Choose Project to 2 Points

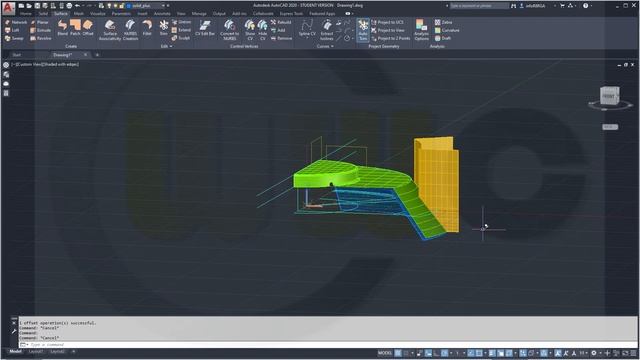pos(391,38)
